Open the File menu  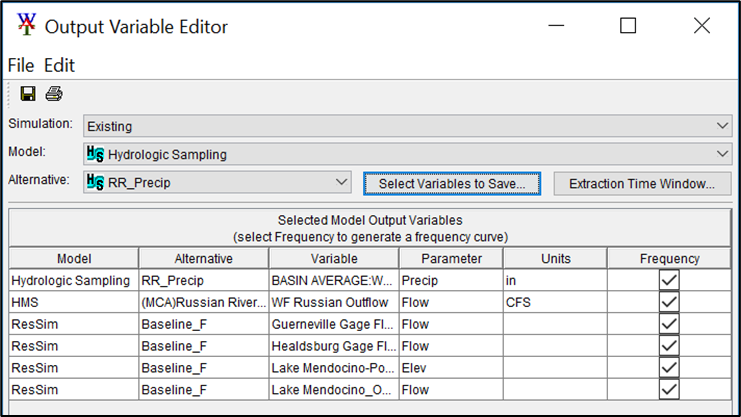[x=21, y=65]
